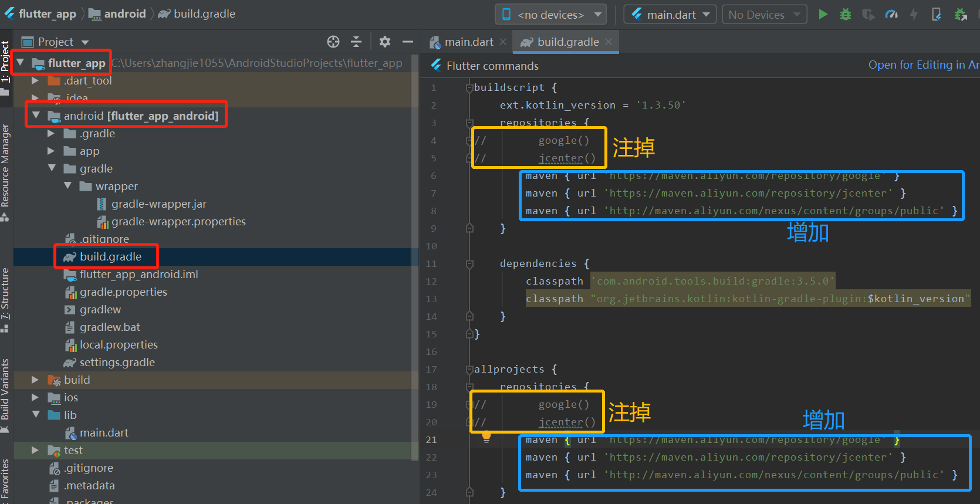Collapse the flutter_app root node
The height and width of the screenshot is (504, 980).
21,62
